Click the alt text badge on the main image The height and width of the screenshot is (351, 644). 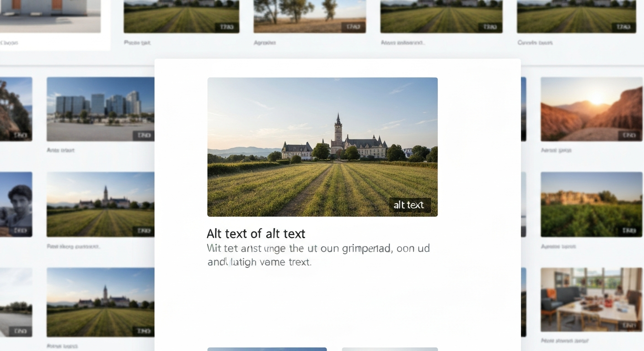pyautogui.click(x=409, y=205)
